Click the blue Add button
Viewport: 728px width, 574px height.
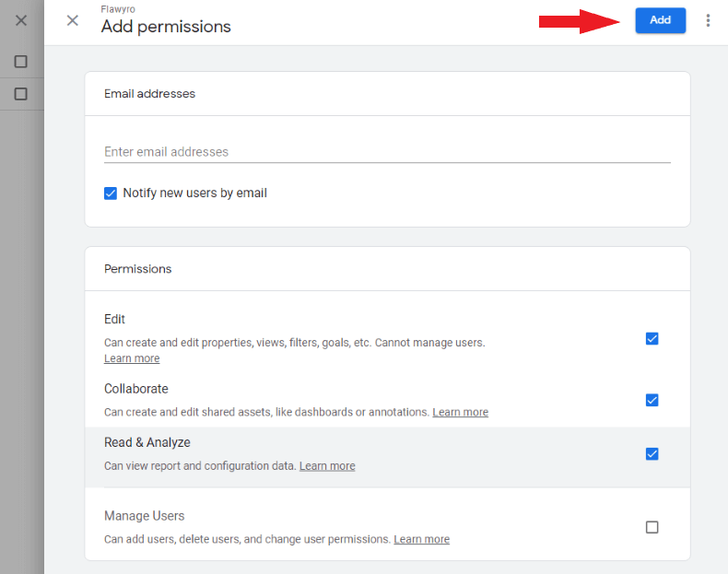pyautogui.click(x=660, y=20)
